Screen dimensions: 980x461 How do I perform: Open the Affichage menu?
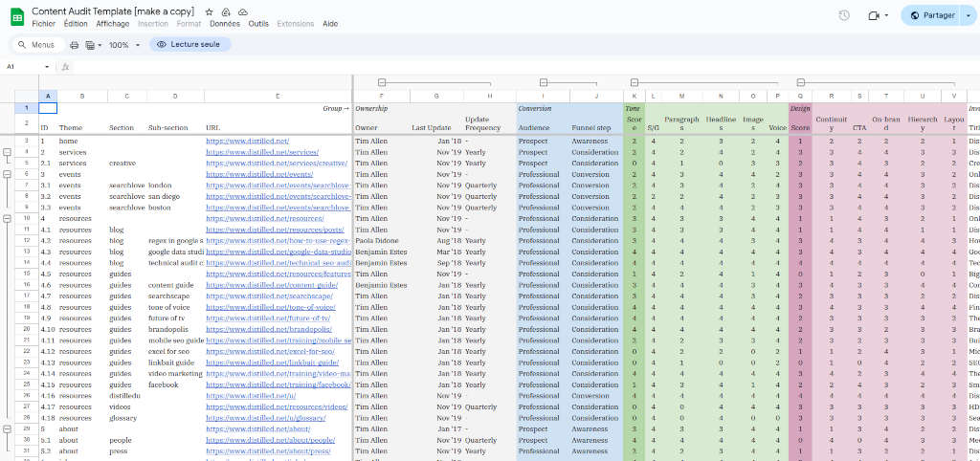click(113, 23)
